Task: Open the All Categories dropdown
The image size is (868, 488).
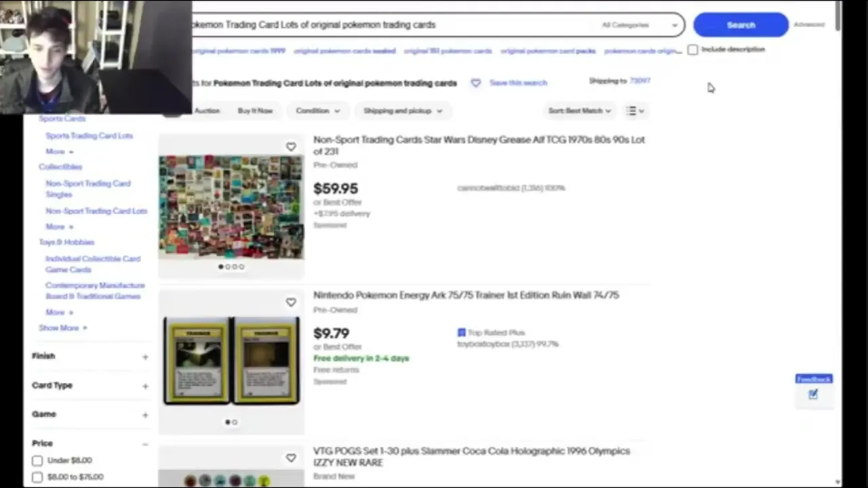Action: pos(639,25)
